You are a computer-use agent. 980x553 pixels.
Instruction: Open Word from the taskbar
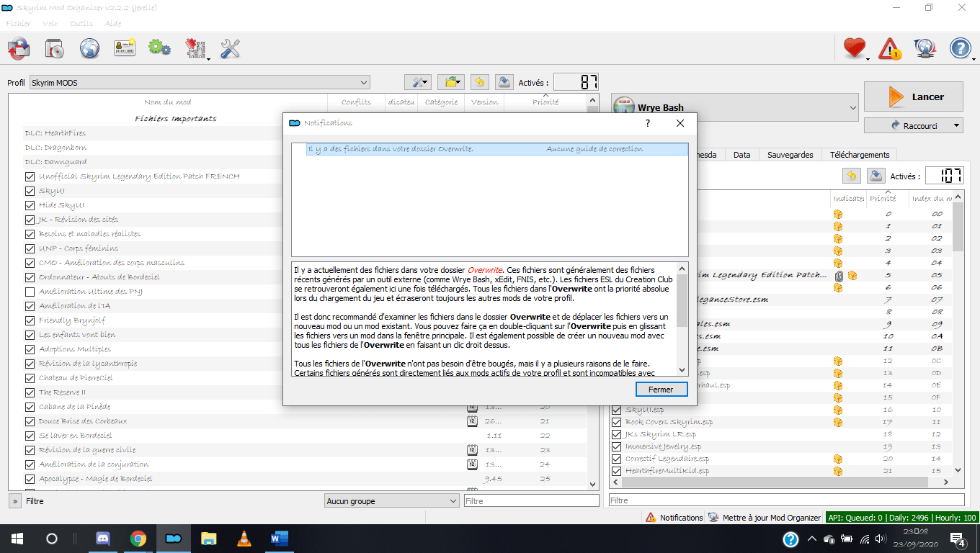279,539
